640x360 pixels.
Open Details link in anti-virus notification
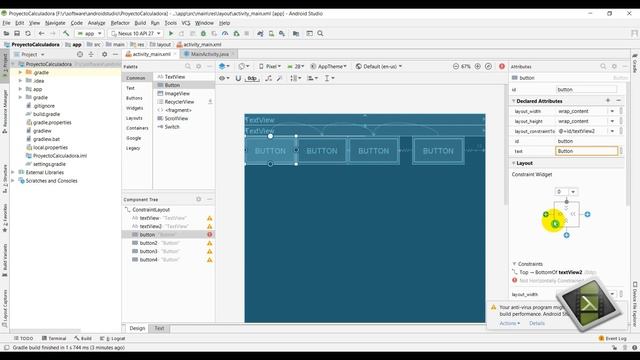point(537,323)
